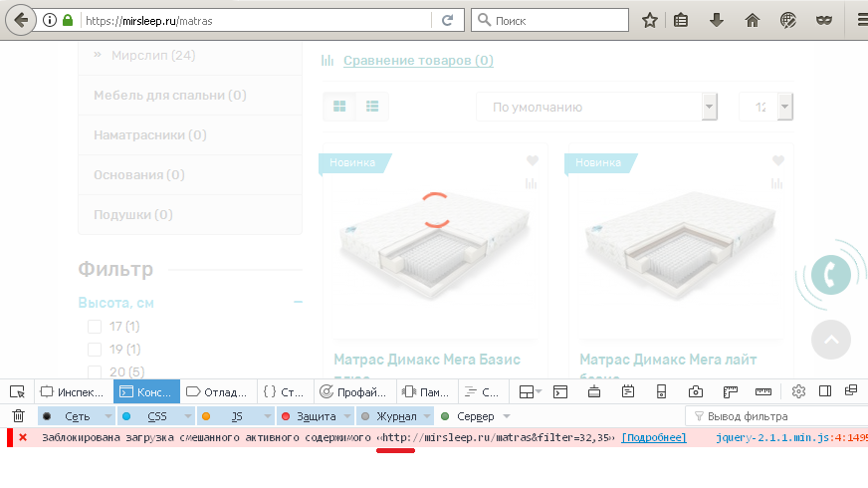
Task: Activate the element picker in devtools
Action: point(17,392)
